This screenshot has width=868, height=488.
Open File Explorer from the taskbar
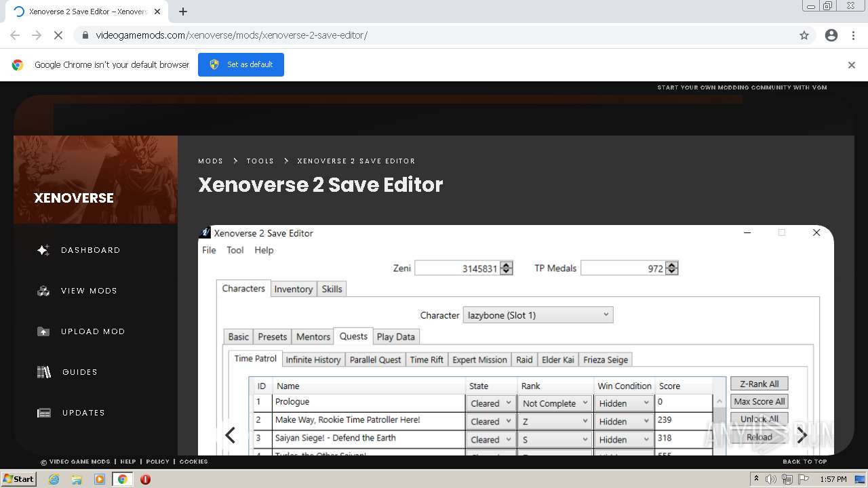click(77, 479)
